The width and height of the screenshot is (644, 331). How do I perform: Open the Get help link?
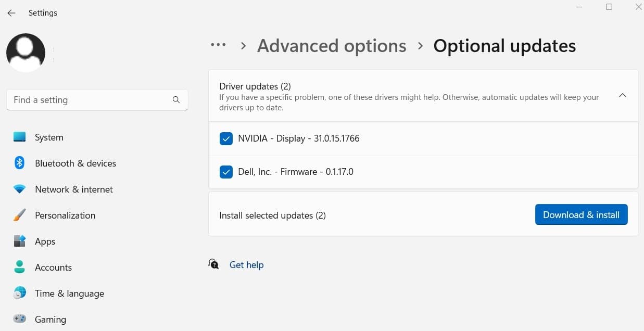[x=246, y=265]
